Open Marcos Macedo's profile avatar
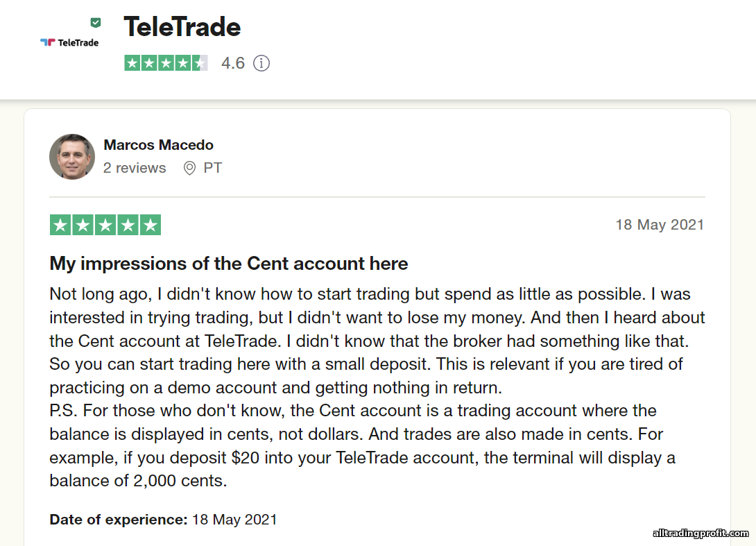The image size is (756, 546). [x=72, y=157]
